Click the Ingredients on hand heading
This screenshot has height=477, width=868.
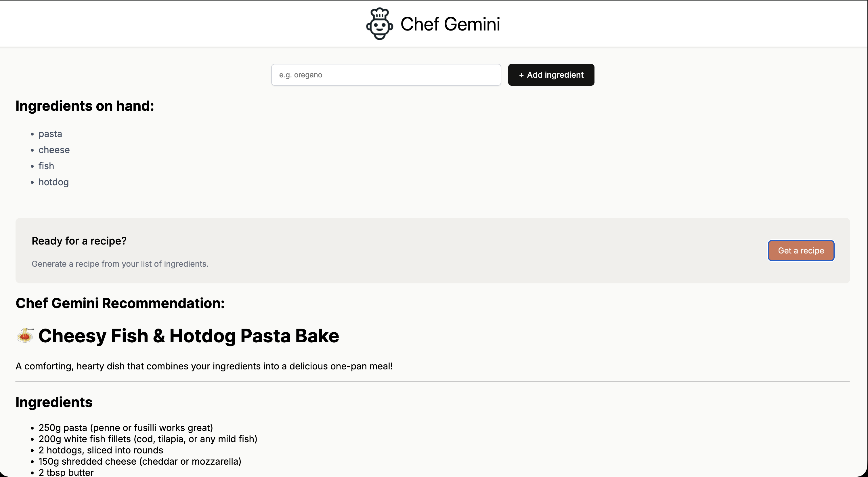[x=85, y=106]
